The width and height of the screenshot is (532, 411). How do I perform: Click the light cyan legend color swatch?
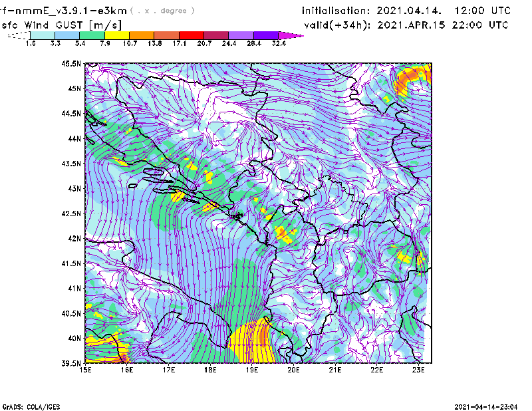[x=43, y=35]
